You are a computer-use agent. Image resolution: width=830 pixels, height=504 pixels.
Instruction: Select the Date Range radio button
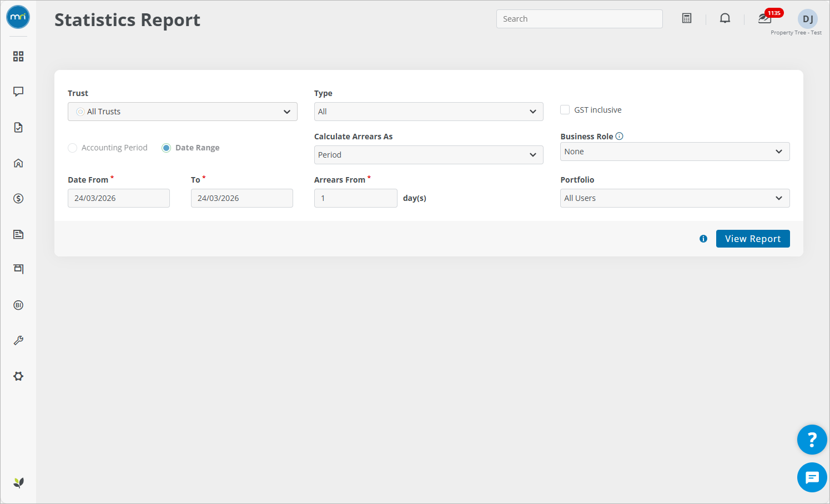coord(166,148)
